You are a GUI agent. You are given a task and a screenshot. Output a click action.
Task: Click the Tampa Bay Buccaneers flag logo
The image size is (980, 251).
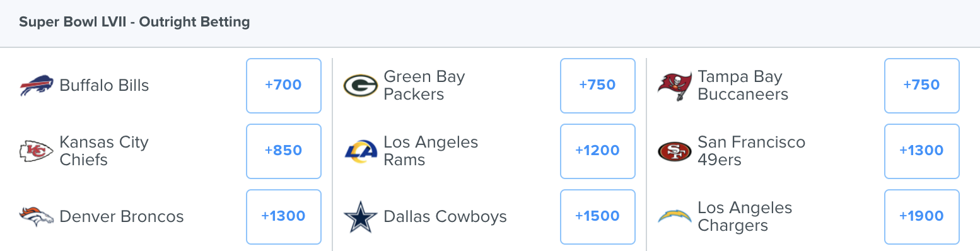[675, 86]
